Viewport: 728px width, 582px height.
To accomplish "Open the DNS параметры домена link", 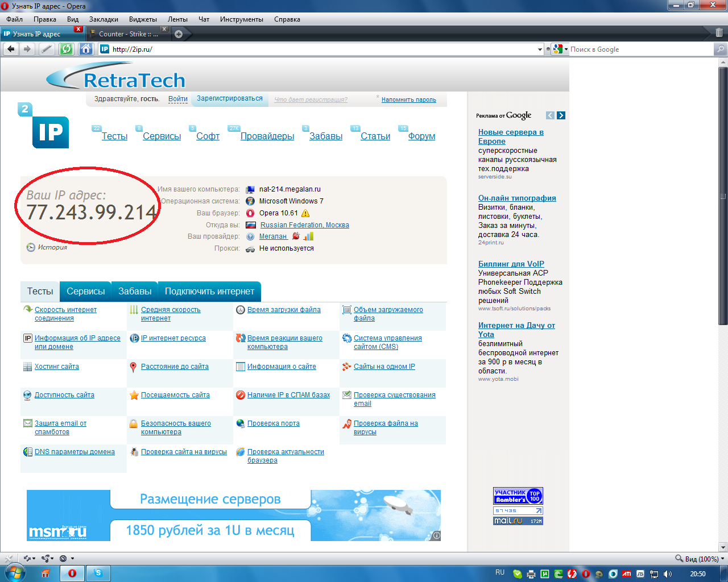I will point(75,452).
